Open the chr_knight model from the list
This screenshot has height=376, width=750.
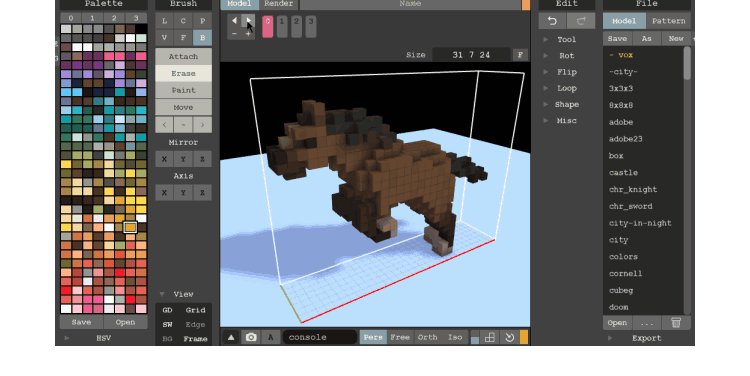point(633,189)
